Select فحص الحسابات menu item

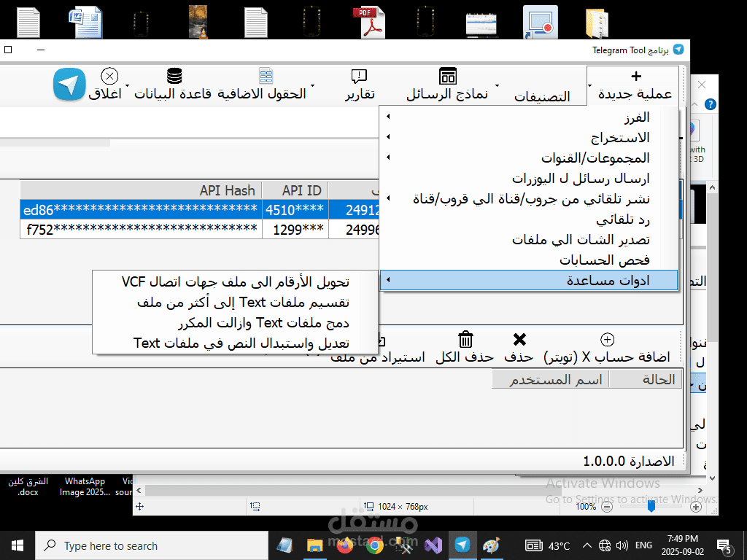[529, 260]
